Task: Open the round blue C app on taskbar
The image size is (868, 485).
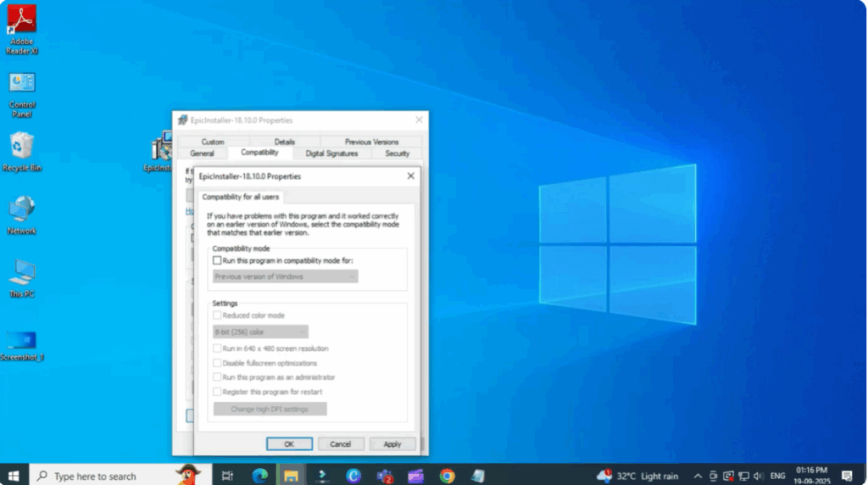Action: click(353, 476)
